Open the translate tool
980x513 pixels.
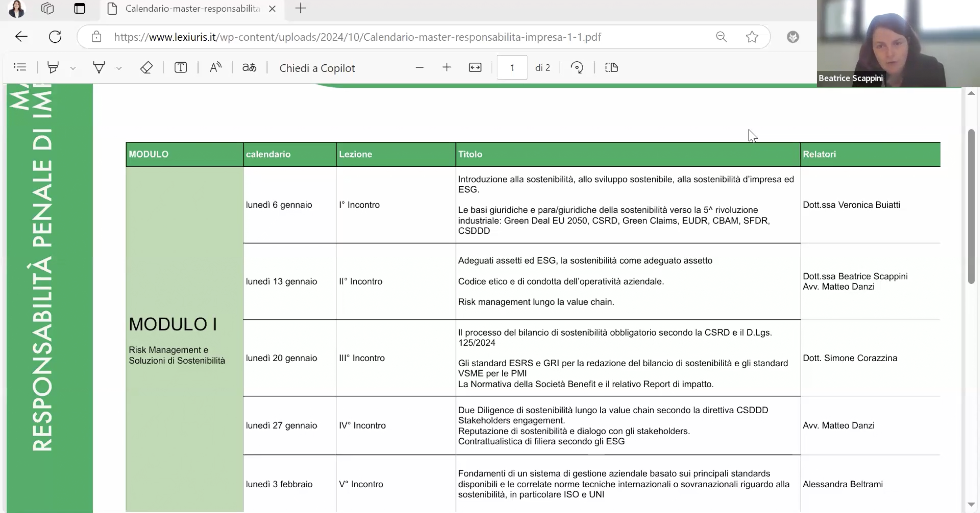pyautogui.click(x=249, y=67)
